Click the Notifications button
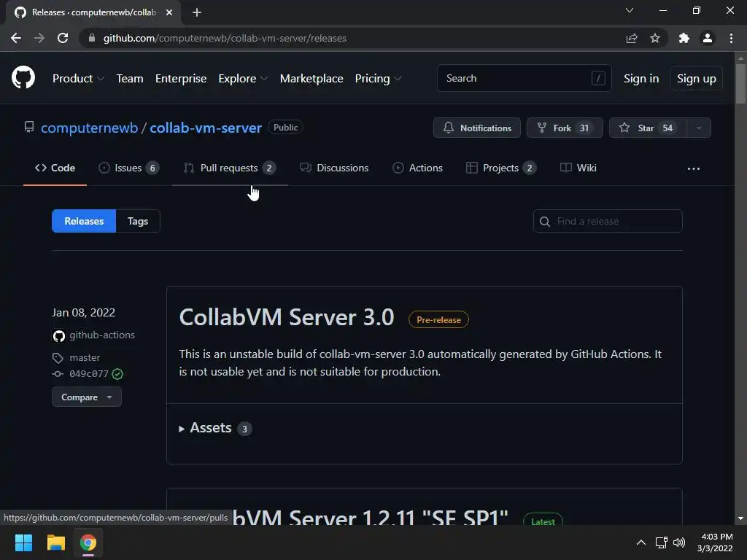Viewport: 747px width, 560px height. 477,128
